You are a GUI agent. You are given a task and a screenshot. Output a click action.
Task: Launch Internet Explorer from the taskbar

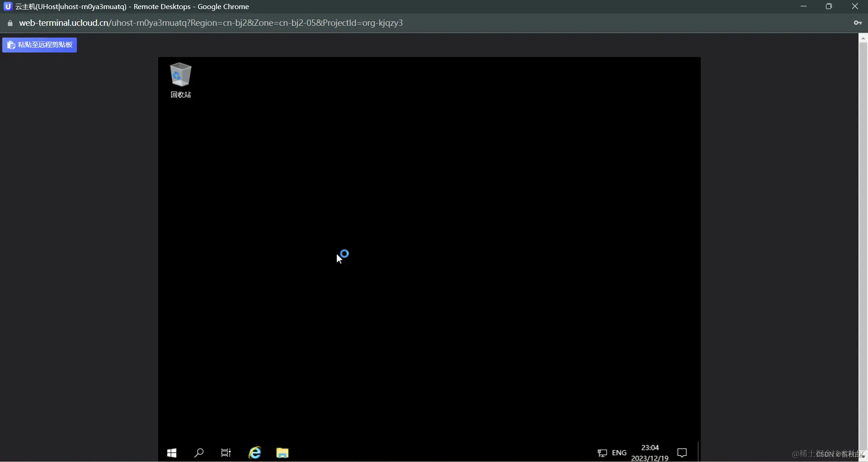pyautogui.click(x=255, y=452)
